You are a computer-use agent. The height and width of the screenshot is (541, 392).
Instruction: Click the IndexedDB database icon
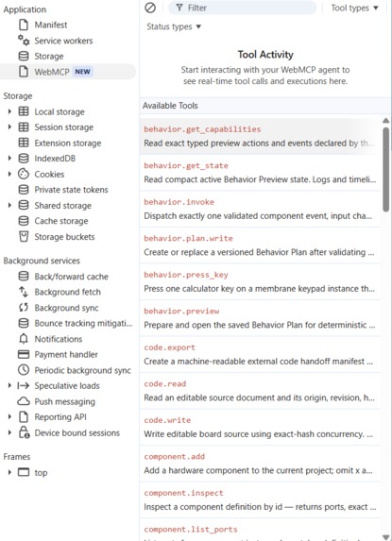[x=24, y=159]
